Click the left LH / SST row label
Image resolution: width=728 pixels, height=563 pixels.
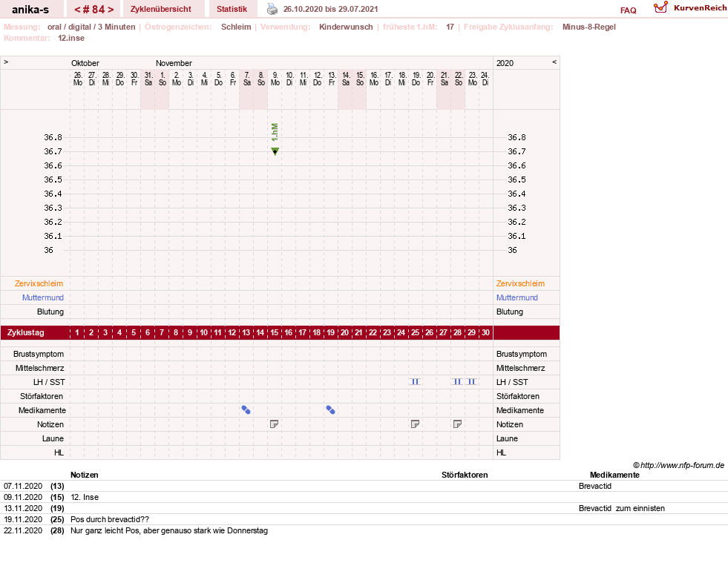click(x=49, y=382)
